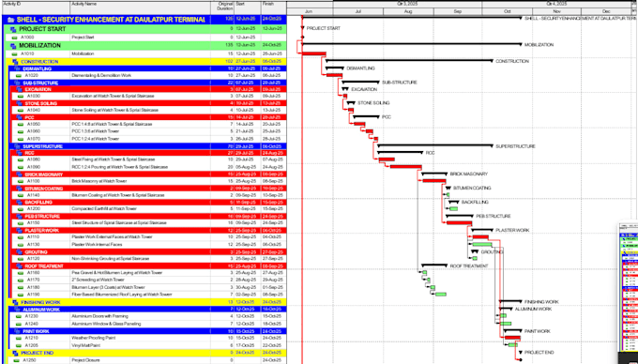Click the Dec month in timescale
Image resolution: width=638 pixels, height=364 pixels.
click(606, 12)
